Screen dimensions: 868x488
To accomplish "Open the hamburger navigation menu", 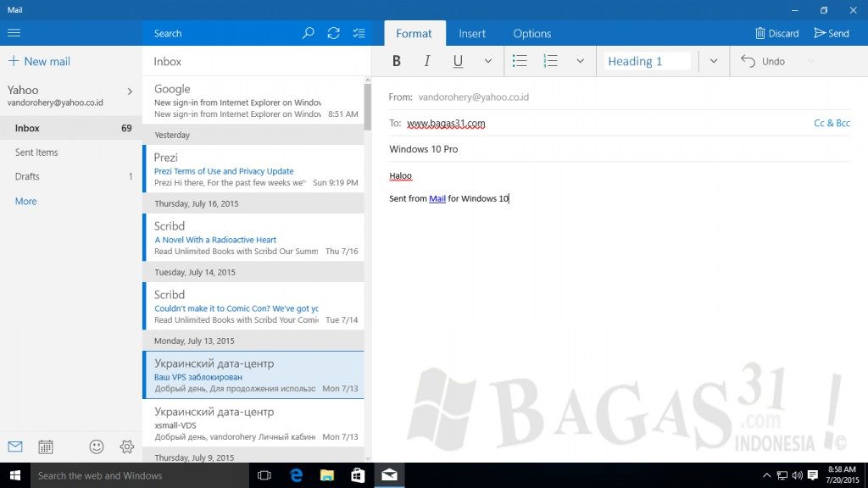I will (14, 33).
